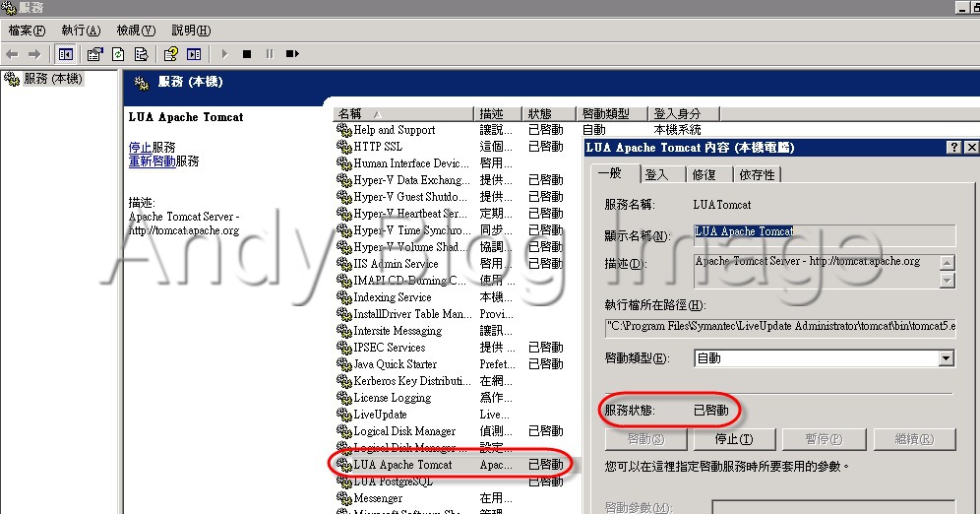The height and width of the screenshot is (514, 980).
Task: Click the 啟動參數 input field
Action: (833, 506)
